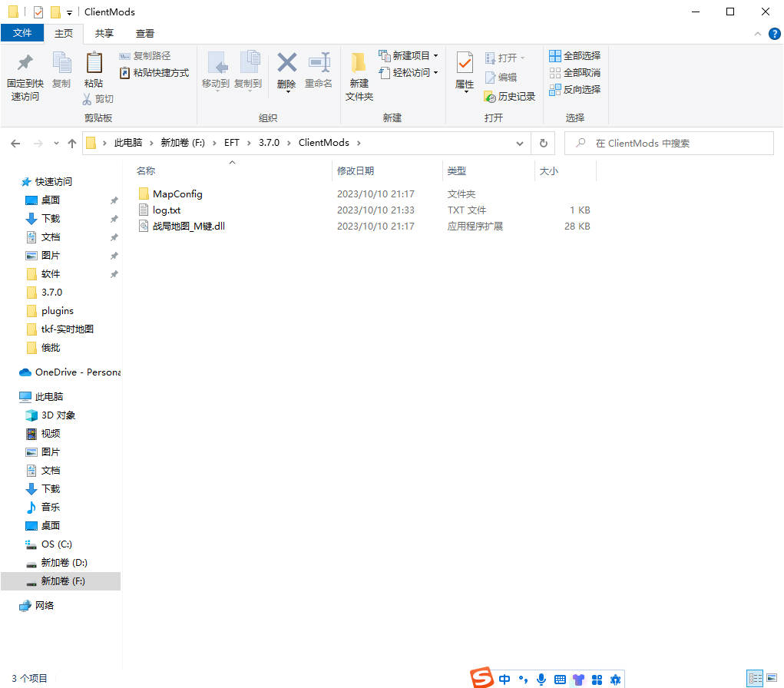This screenshot has height=688, width=784.
Task: Open the 查看 ribbon tab
Action: (x=144, y=34)
